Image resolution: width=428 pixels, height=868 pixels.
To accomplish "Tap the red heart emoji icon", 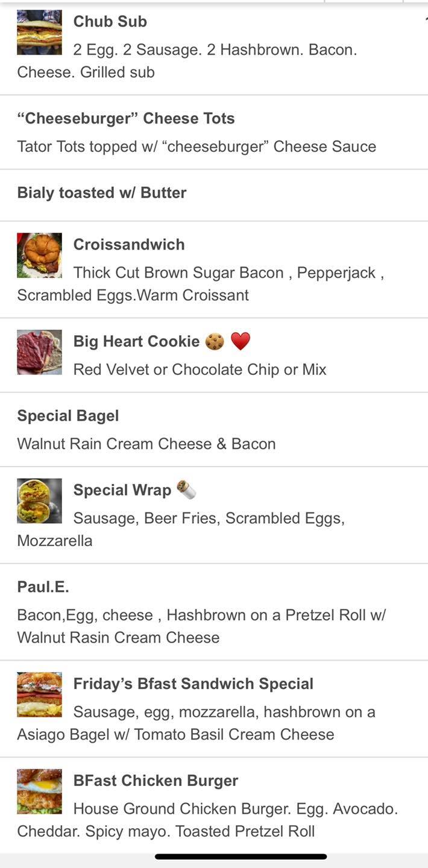I will click(241, 342).
